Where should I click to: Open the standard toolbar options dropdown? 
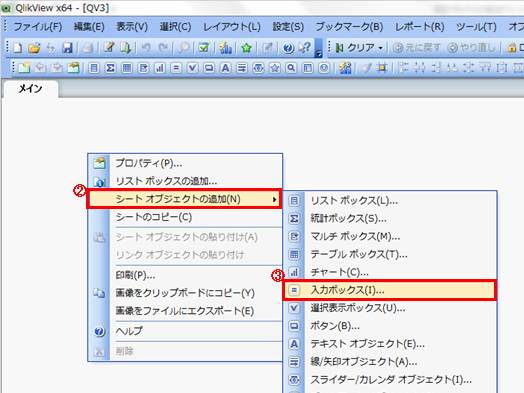click(x=319, y=48)
